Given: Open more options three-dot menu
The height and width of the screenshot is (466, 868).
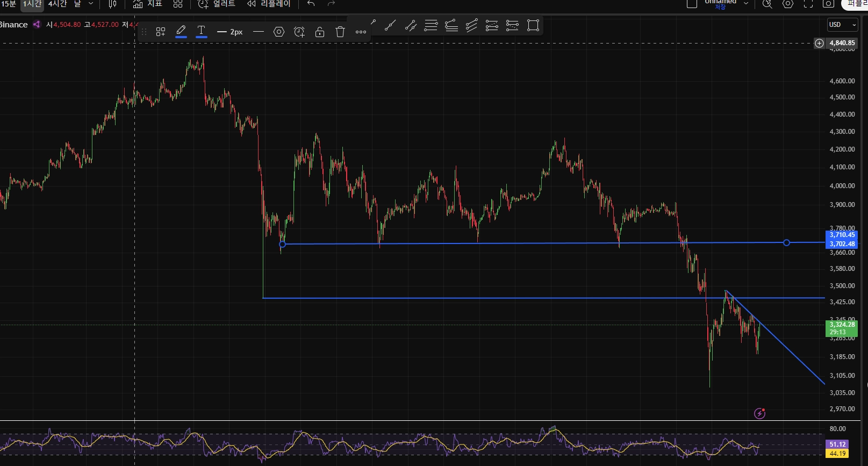Looking at the screenshot, I should tap(361, 32).
